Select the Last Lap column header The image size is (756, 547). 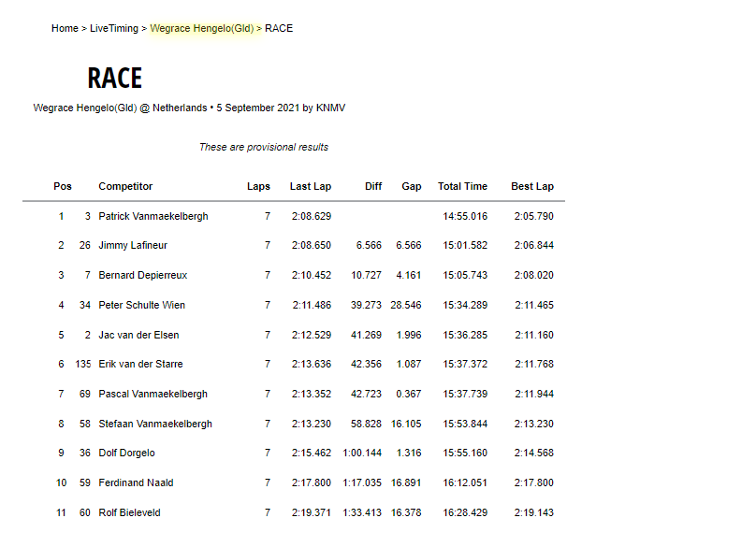click(x=310, y=186)
